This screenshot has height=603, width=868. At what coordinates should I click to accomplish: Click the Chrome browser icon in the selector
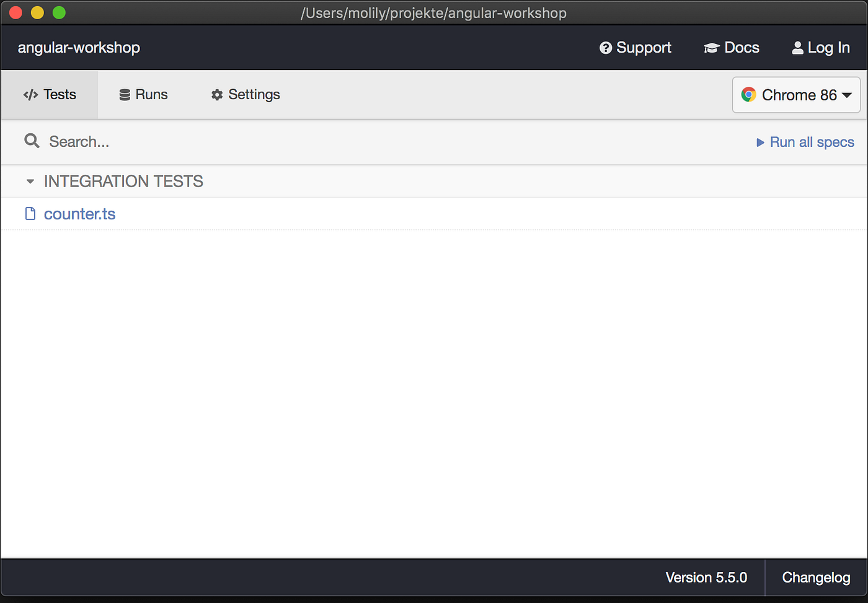click(x=749, y=95)
